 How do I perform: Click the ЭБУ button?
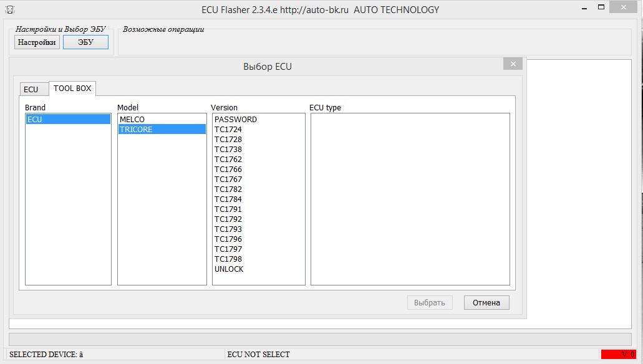point(85,42)
